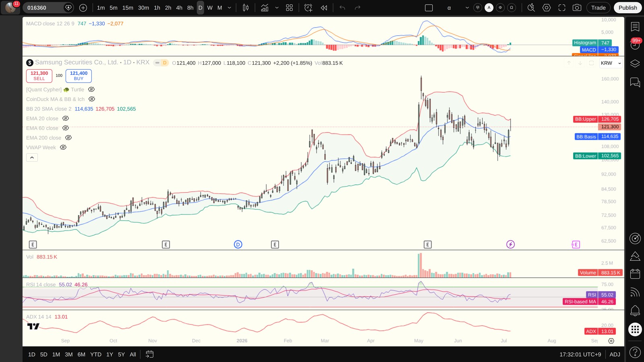Image resolution: width=644 pixels, height=362 pixels.
Task: Show the CoinDuck MA & BB & Ich indicator
Action: pos(92,99)
